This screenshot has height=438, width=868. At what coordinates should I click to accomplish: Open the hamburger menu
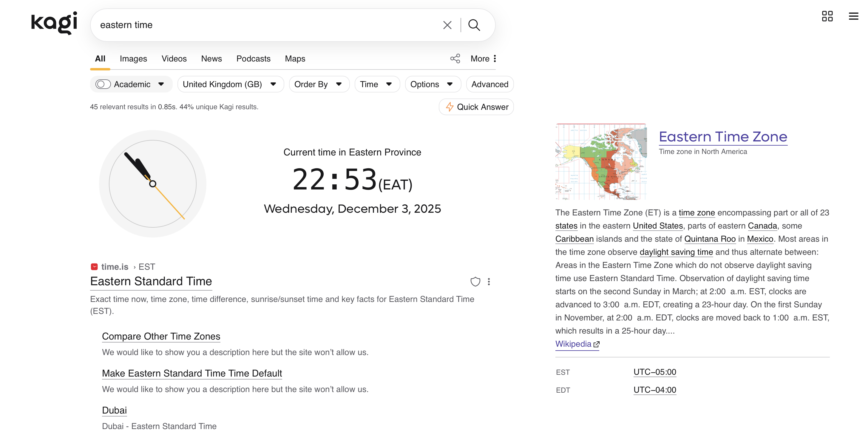[853, 16]
